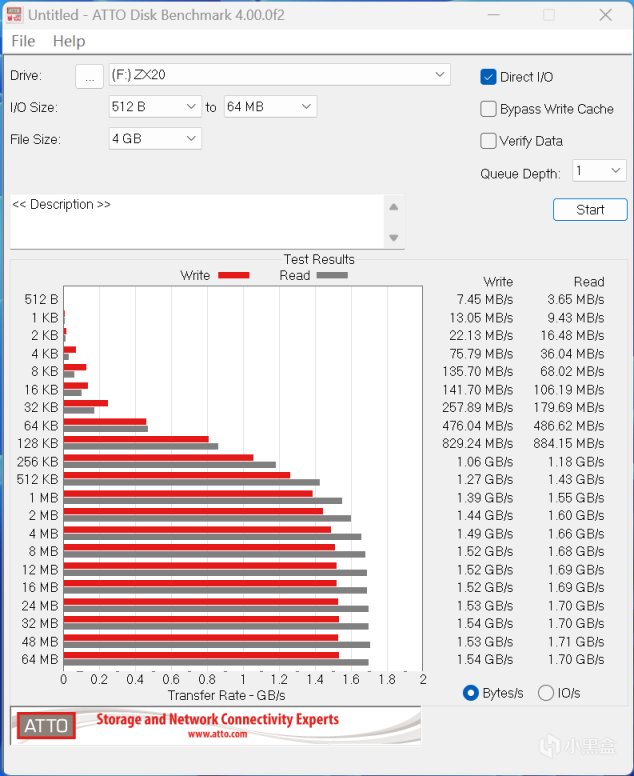This screenshot has width=634, height=776.
Task: Uncheck the Direct I/O checkbox
Action: 488,77
